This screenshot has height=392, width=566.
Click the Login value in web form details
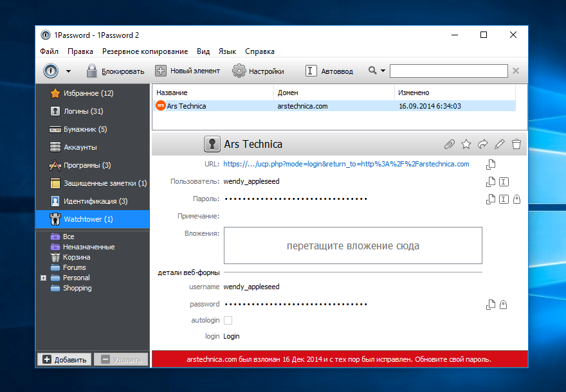point(232,337)
